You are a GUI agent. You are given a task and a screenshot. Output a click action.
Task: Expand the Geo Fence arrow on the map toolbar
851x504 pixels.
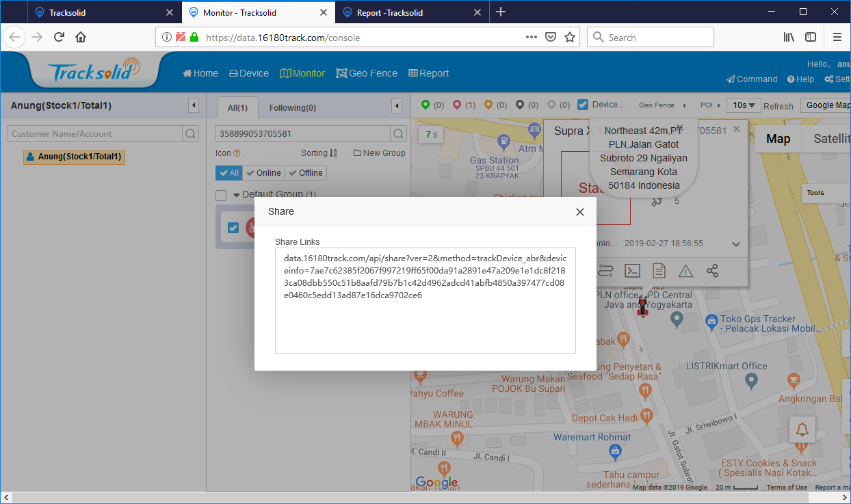[684, 105]
